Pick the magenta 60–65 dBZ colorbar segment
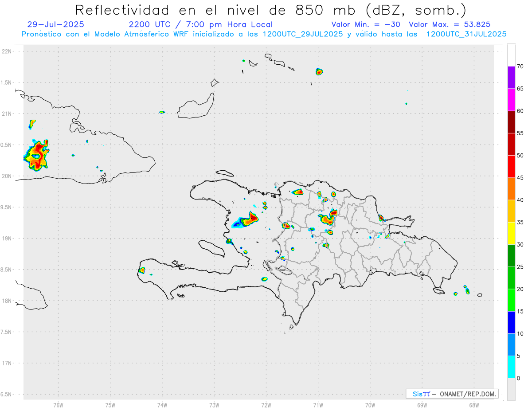This screenshot has width=532, height=411. (511, 100)
